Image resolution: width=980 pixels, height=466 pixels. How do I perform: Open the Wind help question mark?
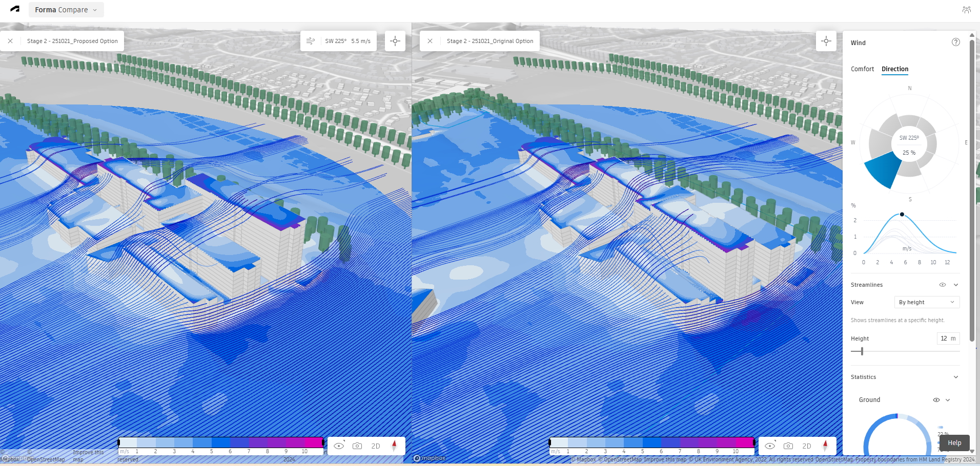tap(955, 43)
